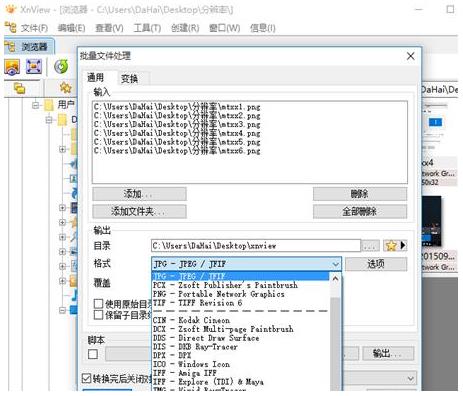Choose DIS - DKB Ray-Tracer format

pyautogui.click(x=240, y=347)
